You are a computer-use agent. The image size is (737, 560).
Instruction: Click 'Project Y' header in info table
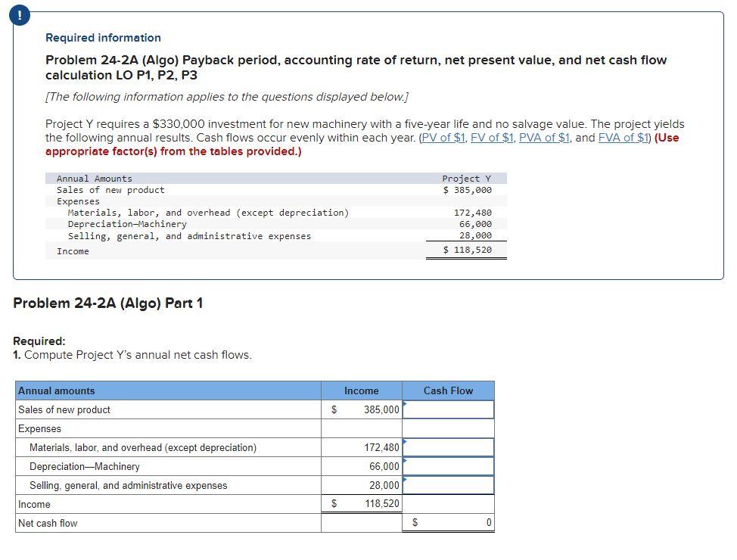tap(466, 178)
